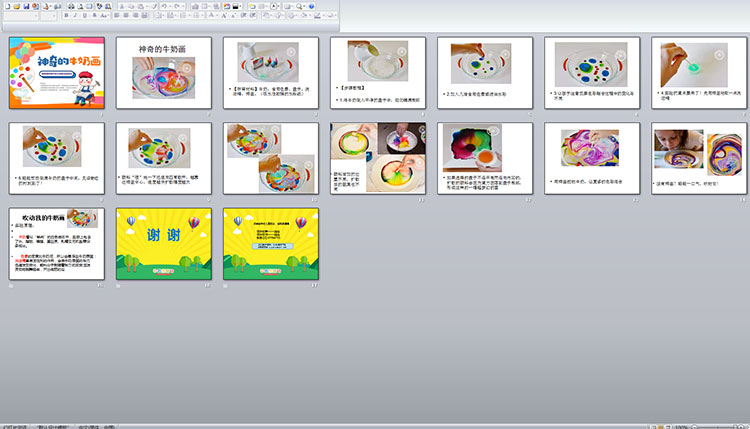
Task: Click the Insert Picture icon
Action: (x=227, y=7)
